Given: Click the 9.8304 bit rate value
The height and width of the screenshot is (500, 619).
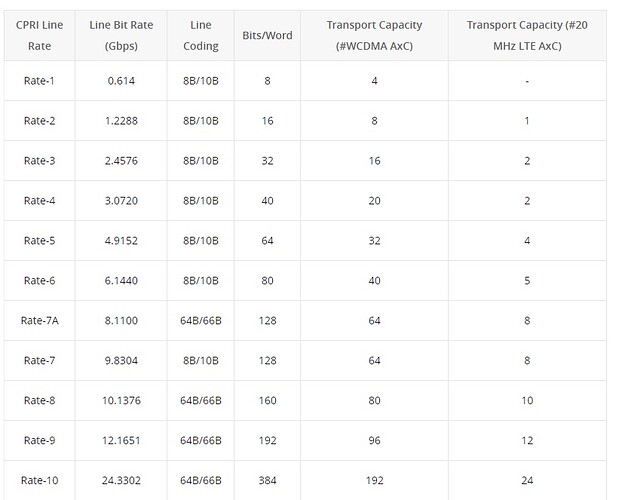Looking at the screenshot, I should click(121, 361).
